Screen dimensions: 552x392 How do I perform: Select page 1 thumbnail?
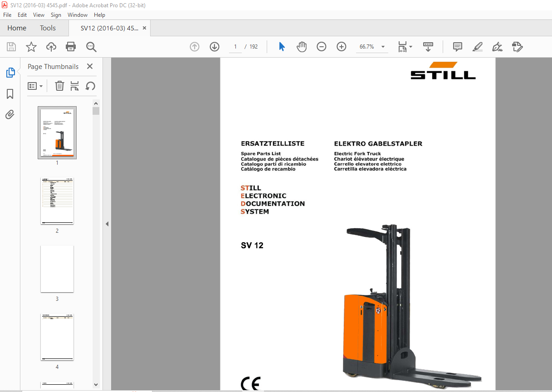tap(57, 133)
